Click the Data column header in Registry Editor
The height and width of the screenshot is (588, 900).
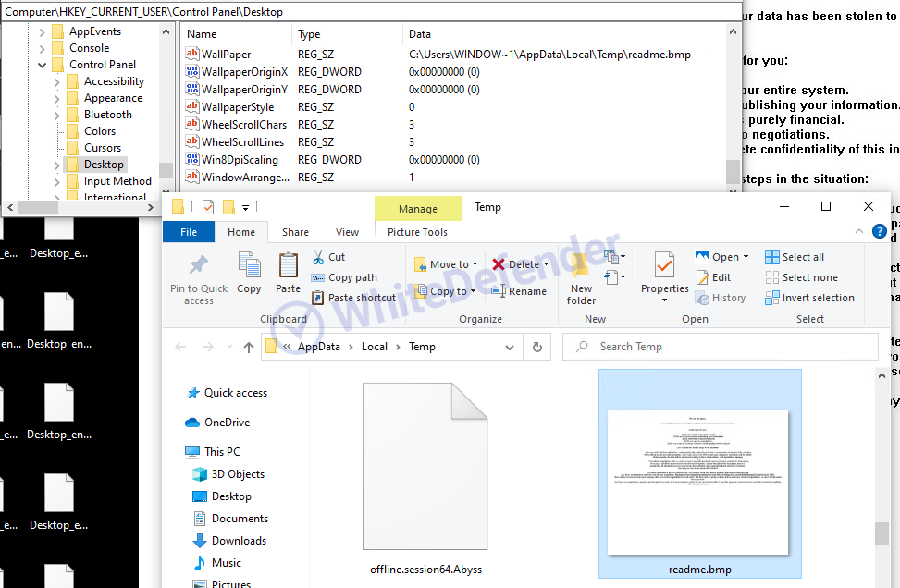[x=563, y=34]
